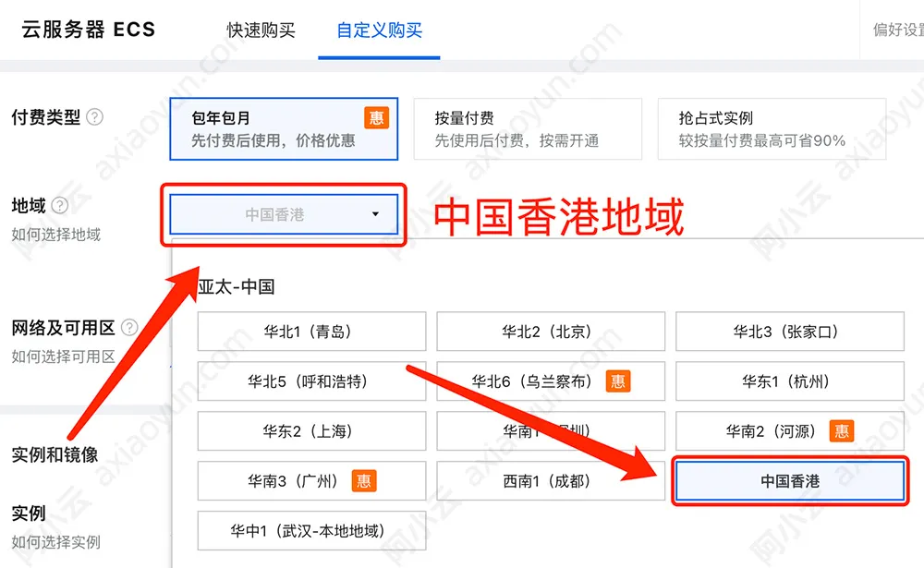Click 亚太-中国 group heading
The height and width of the screenshot is (568, 924).
click(x=237, y=287)
